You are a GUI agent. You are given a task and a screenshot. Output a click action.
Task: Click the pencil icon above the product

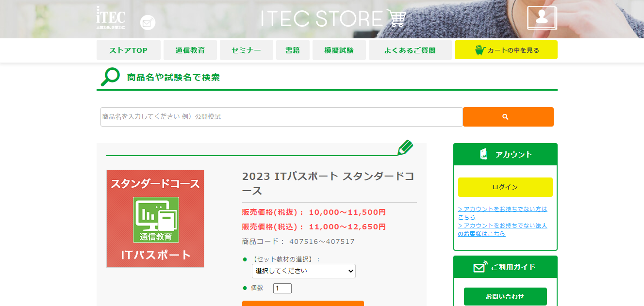point(405,147)
